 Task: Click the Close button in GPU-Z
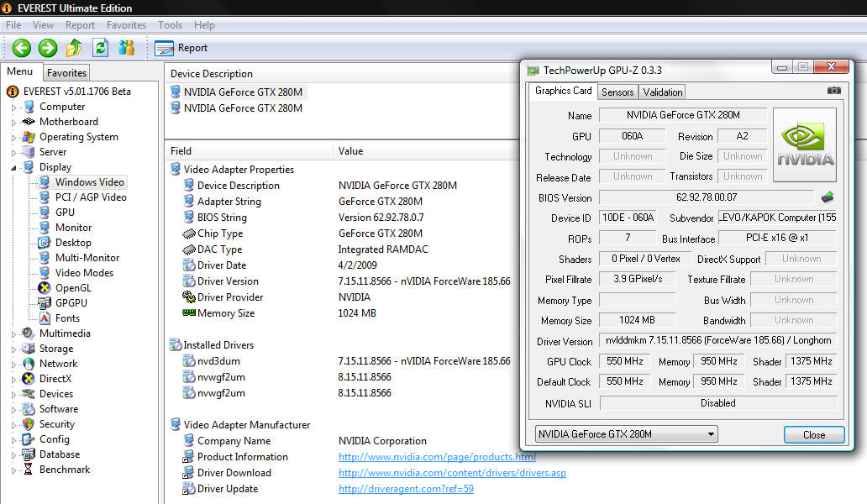pyautogui.click(x=814, y=435)
